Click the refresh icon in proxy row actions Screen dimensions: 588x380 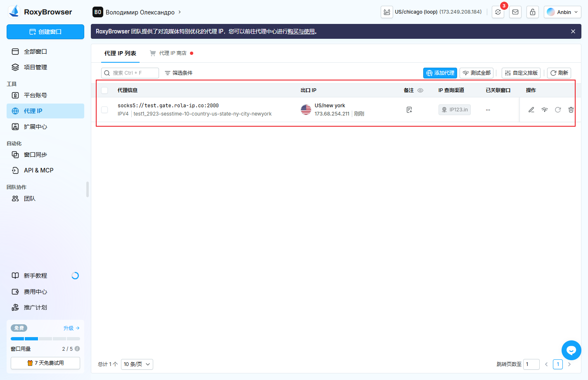(x=558, y=110)
